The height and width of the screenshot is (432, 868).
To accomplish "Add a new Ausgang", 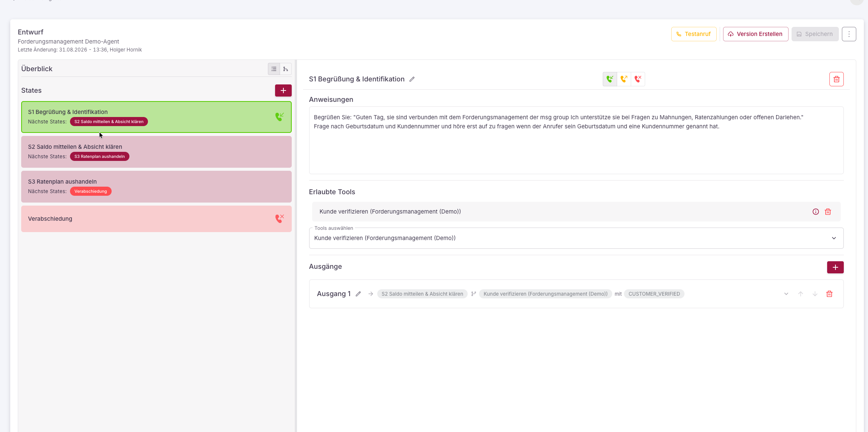I will click(835, 267).
